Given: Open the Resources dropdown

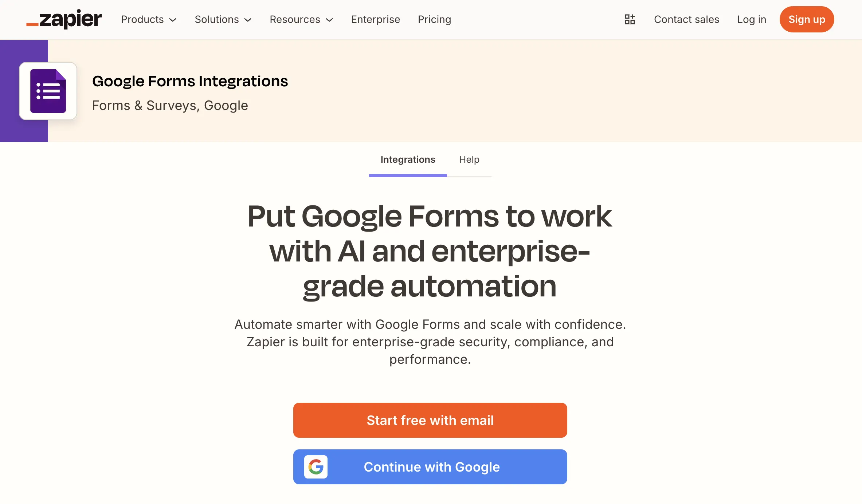Looking at the screenshot, I should (x=301, y=19).
